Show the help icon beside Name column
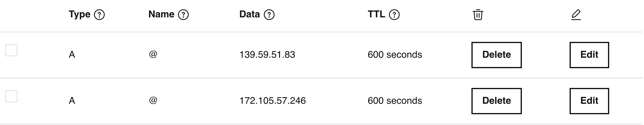 click(x=183, y=15)
